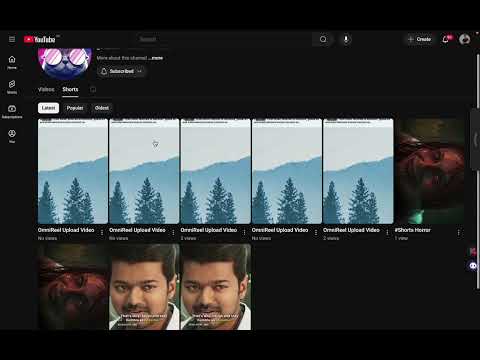Open the notifications bell
This screenshot has height=360, width=480.
click(x=446, y=39)
